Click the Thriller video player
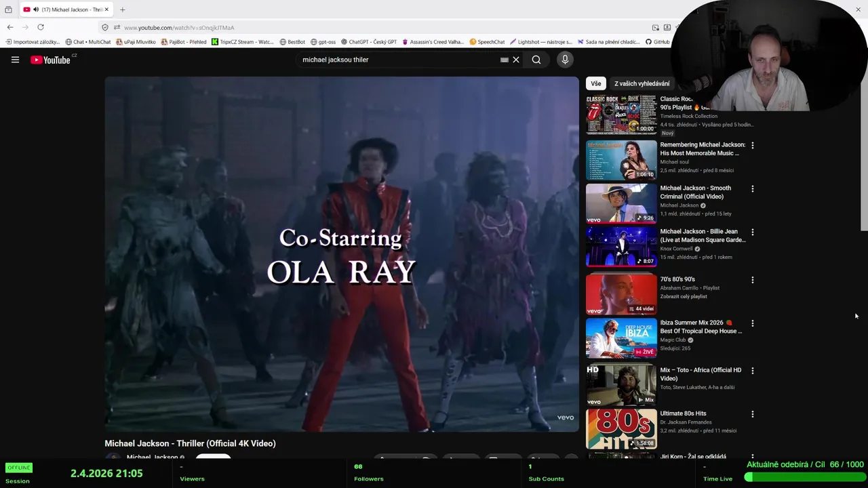 (x=342, y=253)
